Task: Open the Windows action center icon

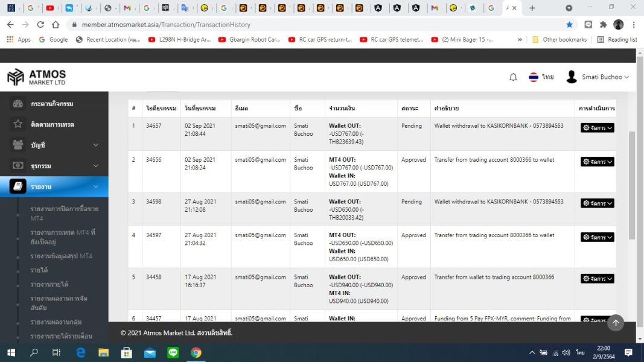Action: (628, 352)
